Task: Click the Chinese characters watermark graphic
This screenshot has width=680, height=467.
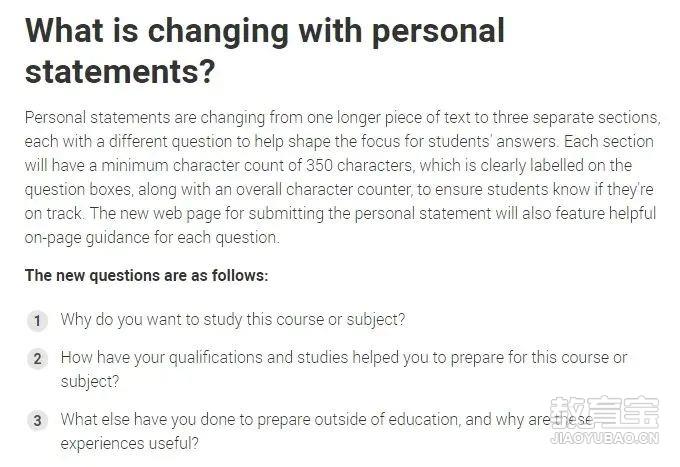Action: [x=605, y=411]
